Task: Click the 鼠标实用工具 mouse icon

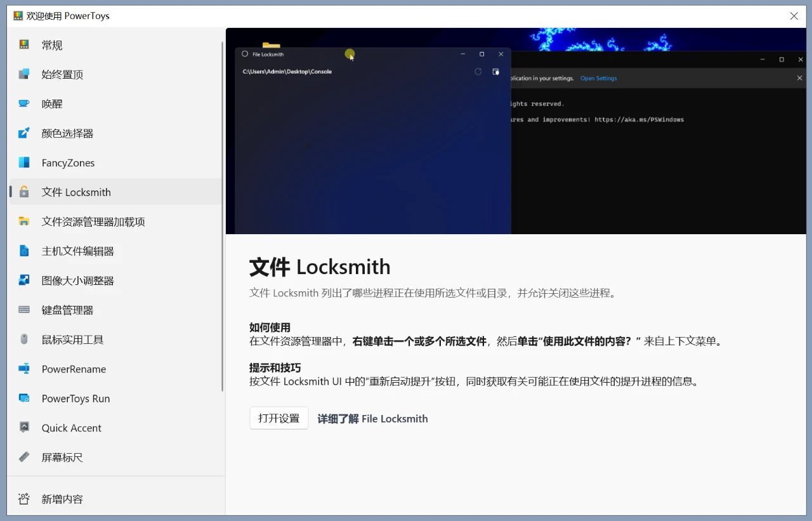Action: click(x=24, y=339)
